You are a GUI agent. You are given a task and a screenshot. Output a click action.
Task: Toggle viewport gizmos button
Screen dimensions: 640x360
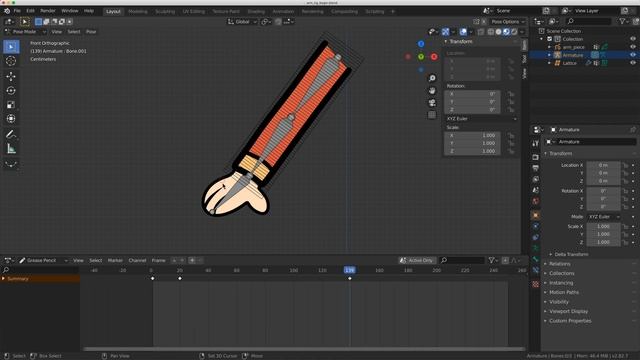445,32
